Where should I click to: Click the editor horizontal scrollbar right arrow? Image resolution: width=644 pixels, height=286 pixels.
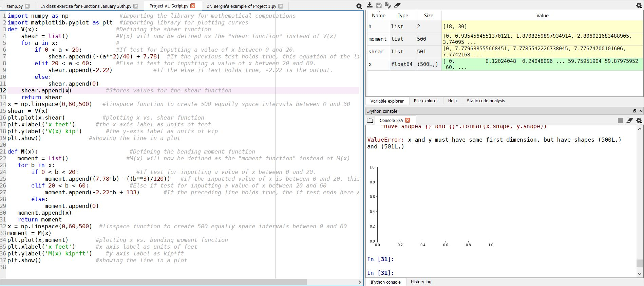(360, 282)
